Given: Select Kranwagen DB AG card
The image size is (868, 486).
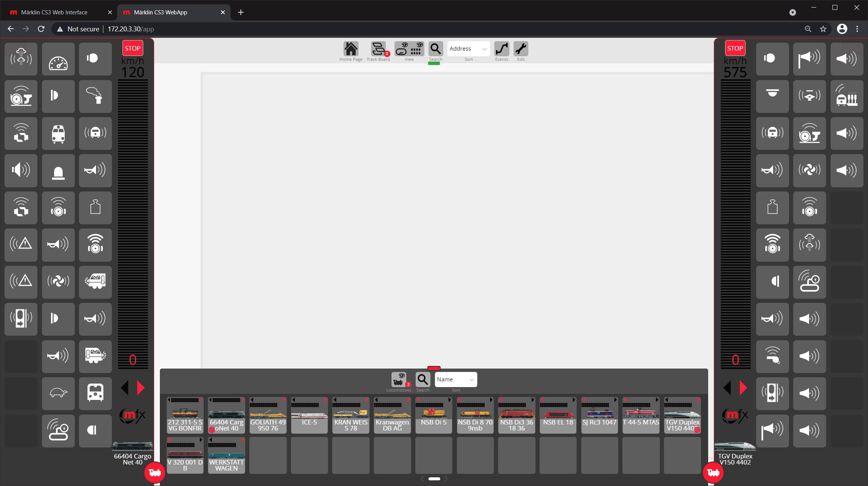Looking at the screenshot, I should click(x=392, y=415).
